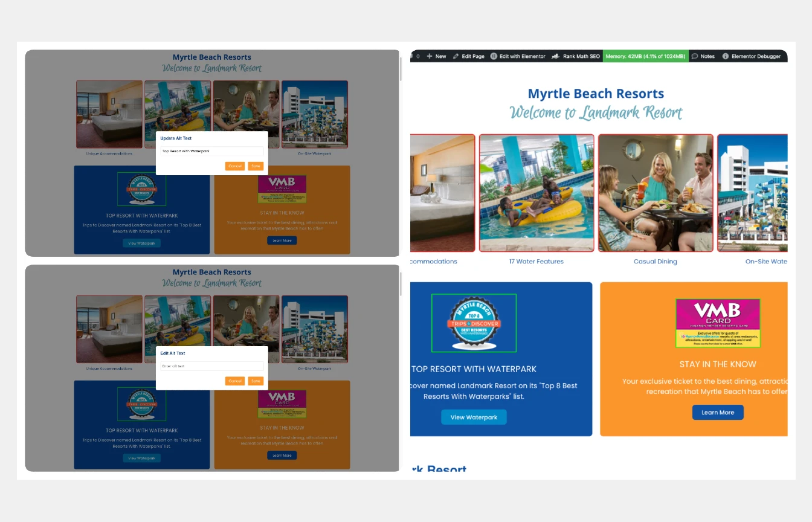
Task: Click the 'Update Alt Text' dialog title
Action: (176, 138)
